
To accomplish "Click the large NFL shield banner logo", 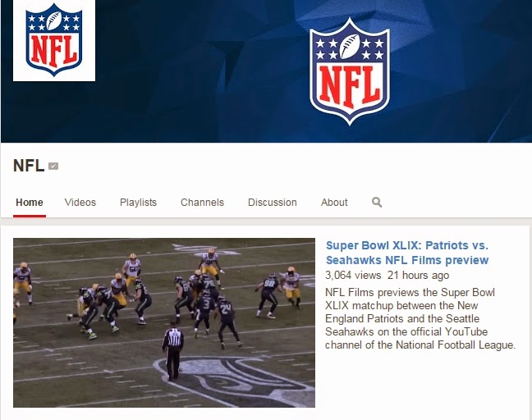I will pos(350,71).
